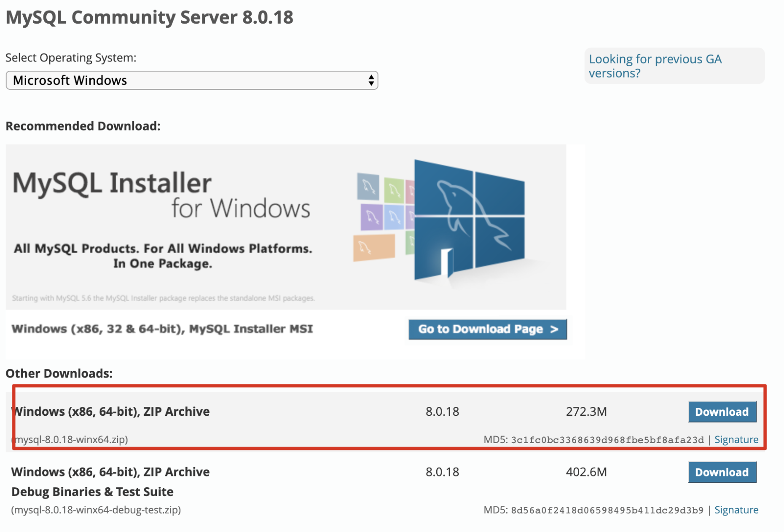Click Windows (x86, 32 & 64-bit), MySQL Installer MSI text
Image resolution: width=784 pixels, height=532 pixels.
(162, 329)
